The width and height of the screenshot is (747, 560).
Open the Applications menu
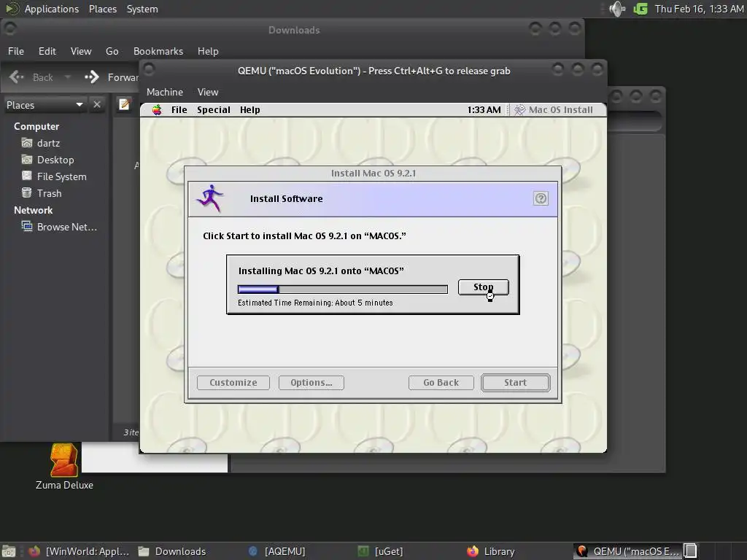52,9
